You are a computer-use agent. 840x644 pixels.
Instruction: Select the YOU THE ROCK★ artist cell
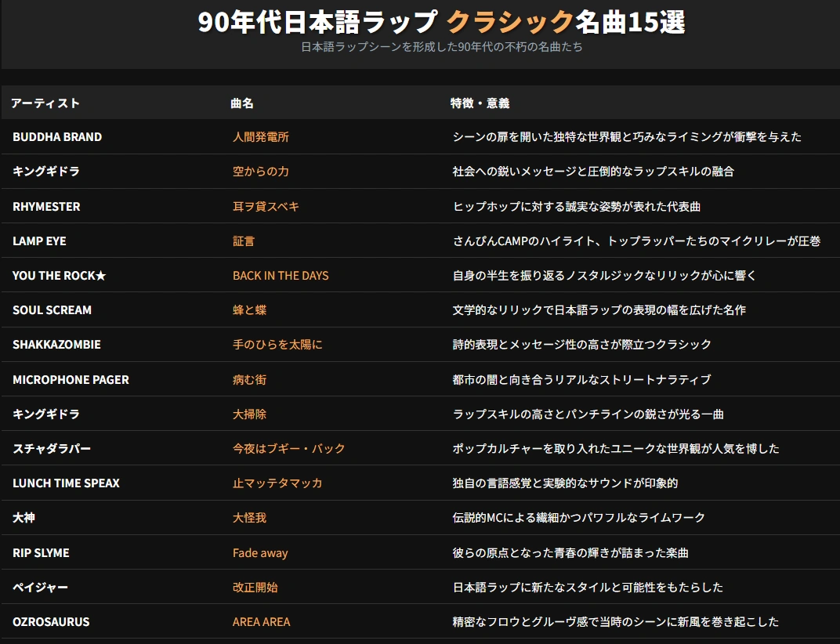tap(60, 276)
